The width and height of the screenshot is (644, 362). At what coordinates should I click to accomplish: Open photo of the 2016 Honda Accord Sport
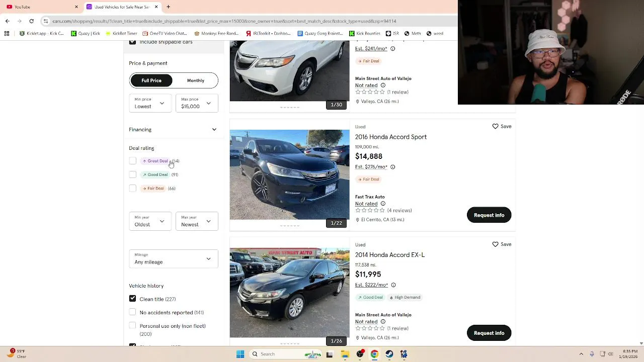pyautogui.click(x=290, y=174)
